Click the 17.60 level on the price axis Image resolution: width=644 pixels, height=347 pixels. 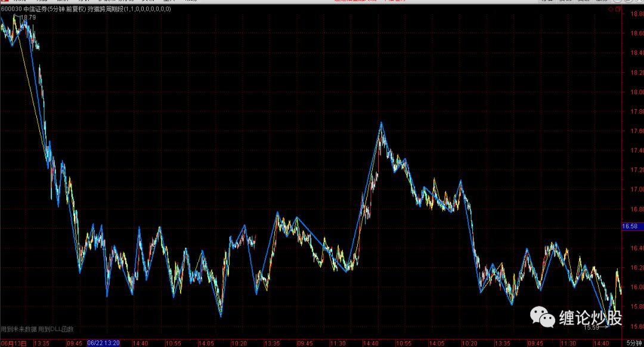(632, 131)
